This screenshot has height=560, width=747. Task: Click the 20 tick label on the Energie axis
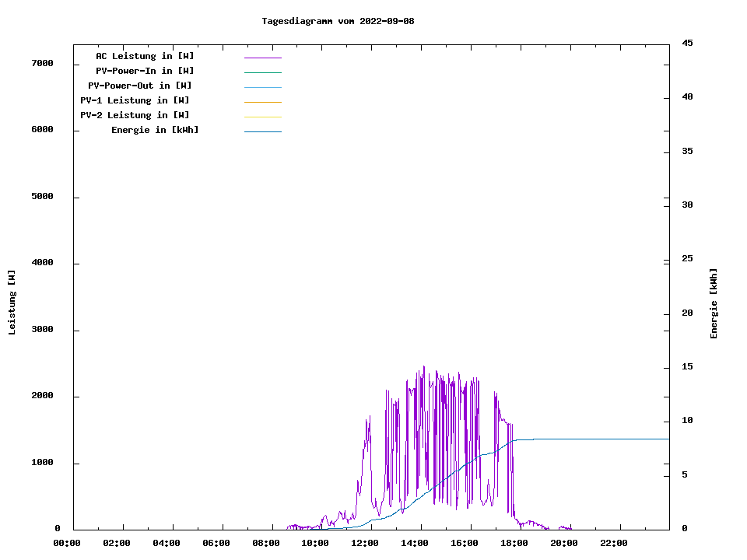coord(688,313)
